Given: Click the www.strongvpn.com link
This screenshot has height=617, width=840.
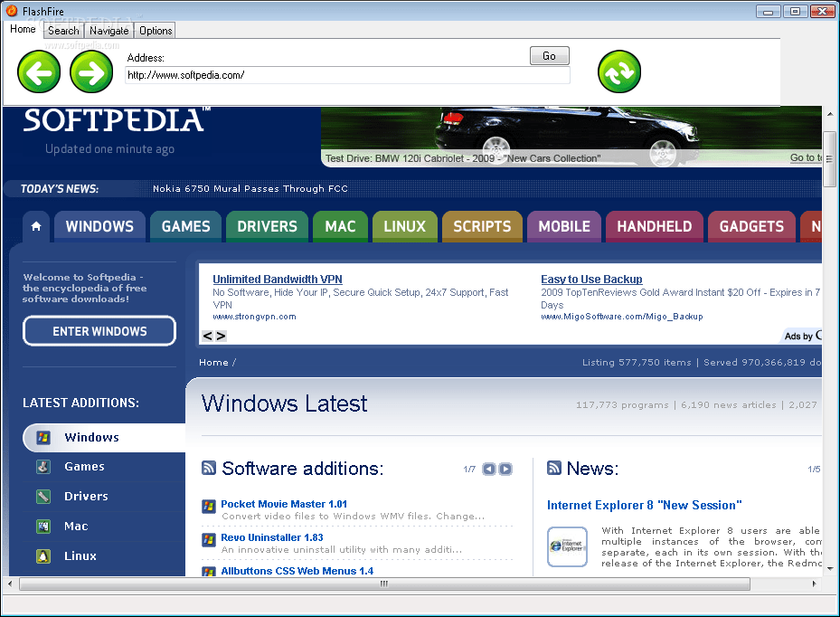Looking at the screenshot, I should 254,317.
